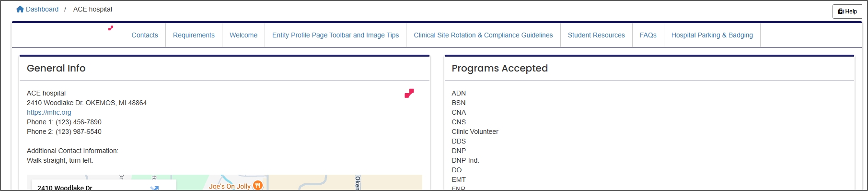Open Hospital Parking & Badging tab
Image resolution: width=868 pixels, height=191 pixels.
click(x=712, y=35)
